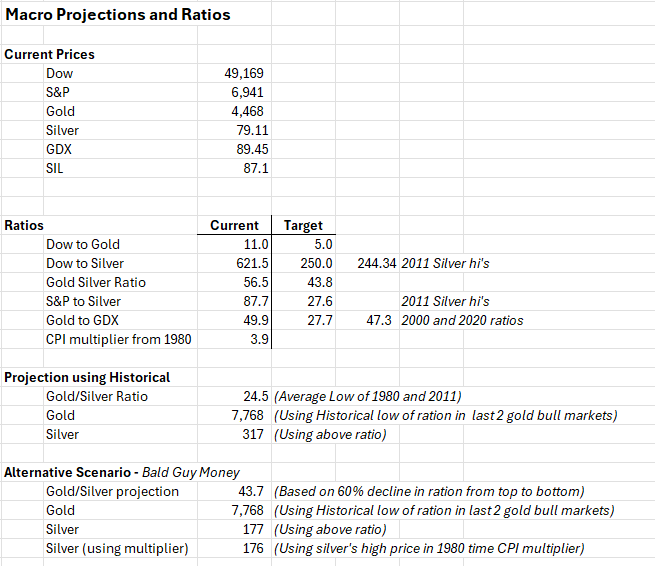Select the Dow to Gold target 5.0

click(322, 244)
